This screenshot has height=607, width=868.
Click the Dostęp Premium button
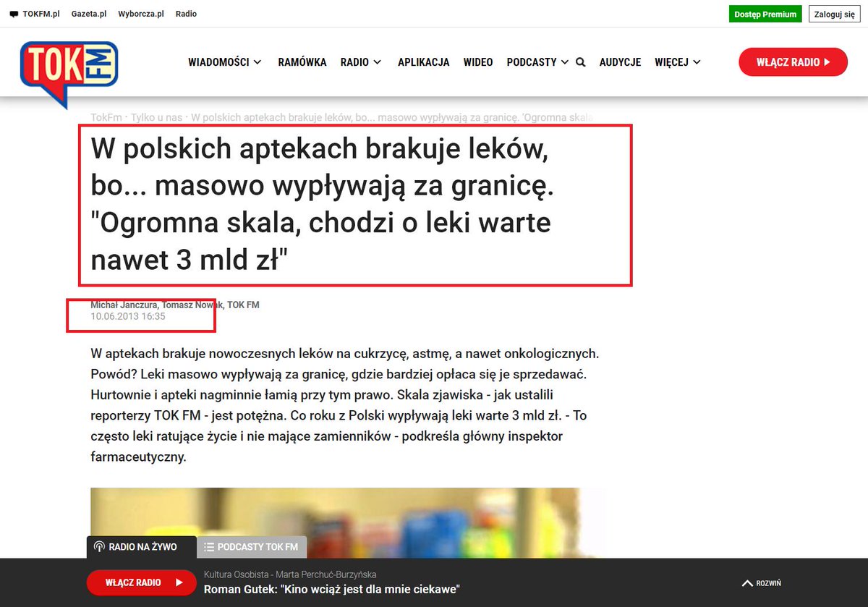pos(765,14)
